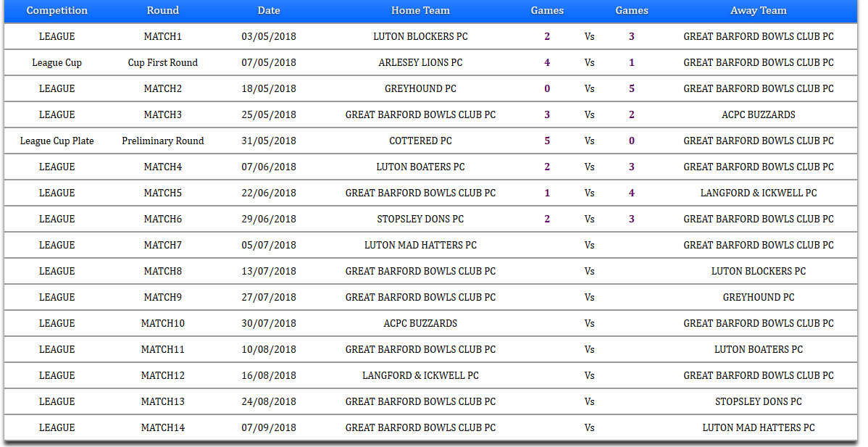Screen dimensions: 868x447
Task: Click the date 07/06/2018
Action: click(269, 167)
